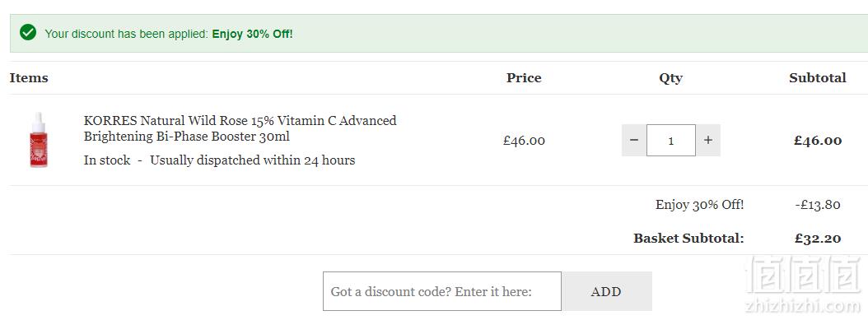Click the Subtotal column header
Viewport: 868px width, 320px height.
point(818,78)
